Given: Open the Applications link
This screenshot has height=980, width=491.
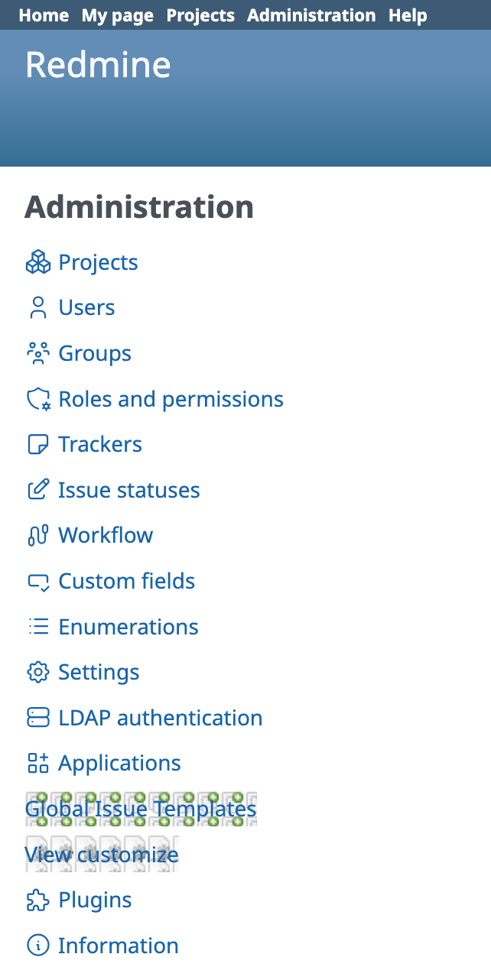Looking at the screenshot, I should click(x=119, y=764).
